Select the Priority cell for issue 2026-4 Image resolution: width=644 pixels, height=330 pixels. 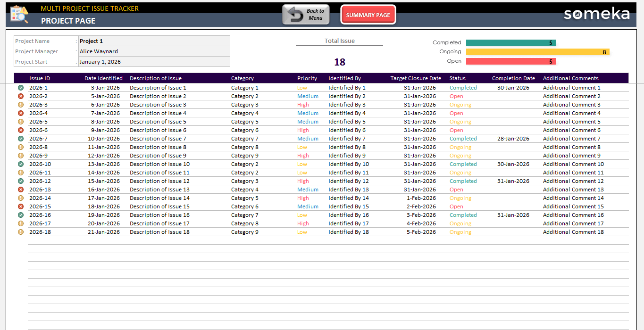[x=308, y=113]
